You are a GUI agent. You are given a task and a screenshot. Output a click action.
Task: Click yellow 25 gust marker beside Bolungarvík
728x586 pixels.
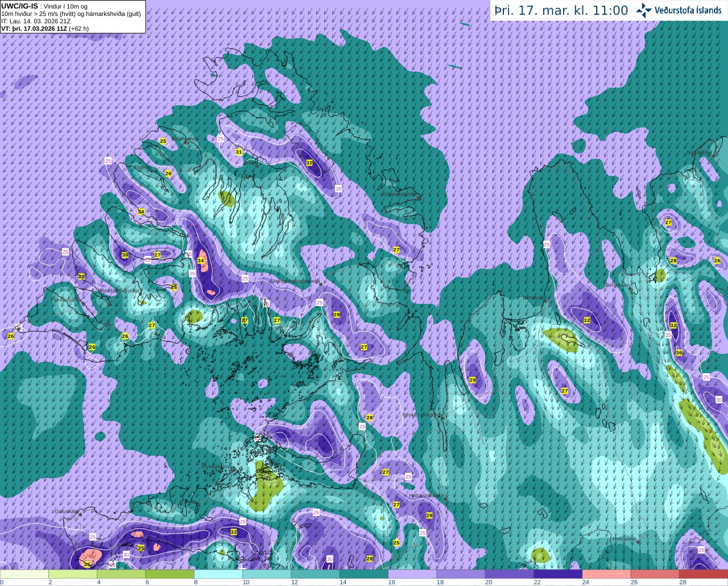[x=163, y=141]
